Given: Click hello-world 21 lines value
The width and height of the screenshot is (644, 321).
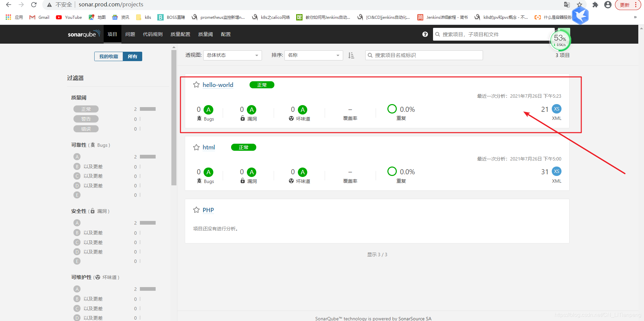Looking at the screenshot, I should 545,109.
